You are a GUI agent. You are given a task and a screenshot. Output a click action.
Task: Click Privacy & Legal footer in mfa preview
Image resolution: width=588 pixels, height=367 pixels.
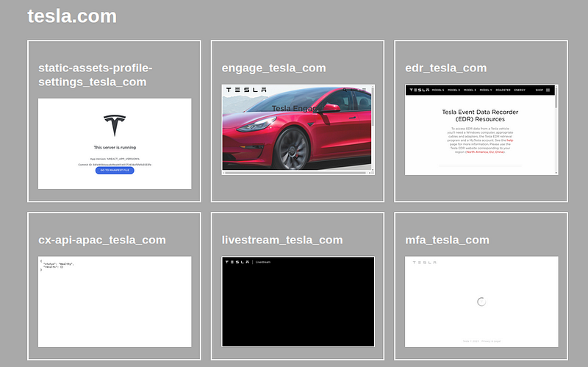(491, 341)
